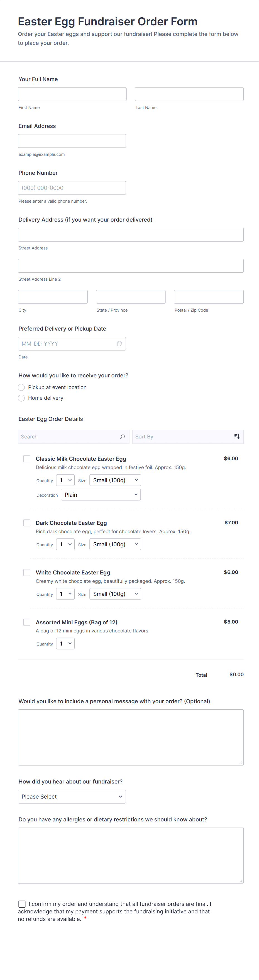Click the Sort By field
Screen dimensions: 259x980
coord(183,437)
